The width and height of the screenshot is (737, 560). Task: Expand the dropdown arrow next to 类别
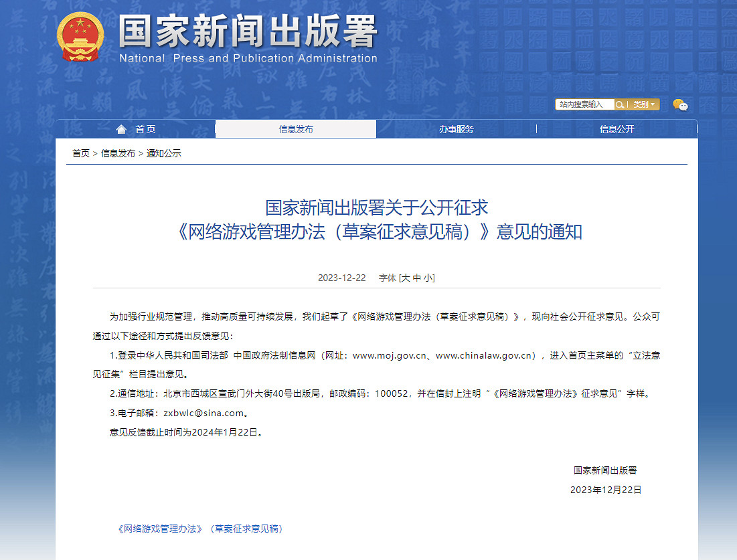click(653, 104)
